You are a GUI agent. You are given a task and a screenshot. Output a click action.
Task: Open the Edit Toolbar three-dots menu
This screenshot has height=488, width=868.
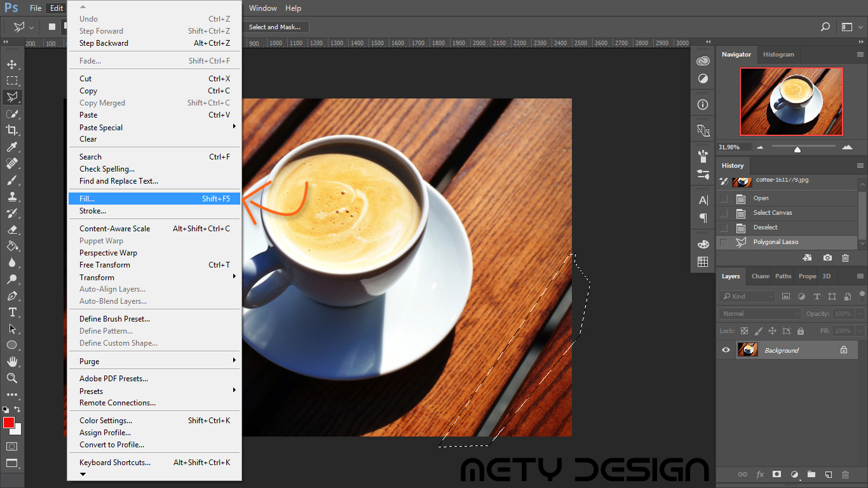(12, 395)
